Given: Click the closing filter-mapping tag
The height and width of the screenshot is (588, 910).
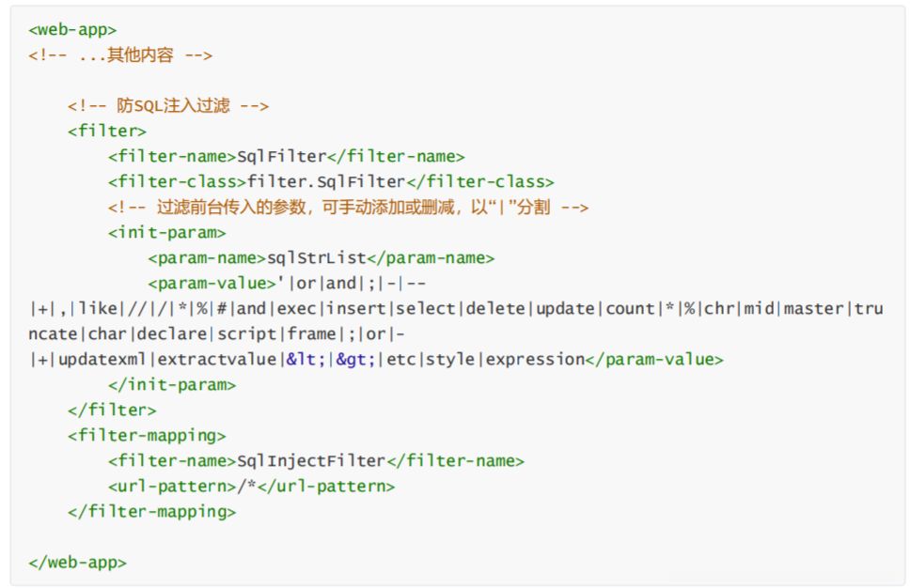Looking at the screenshot, I should pyautogui.click(x=151, y=512).
